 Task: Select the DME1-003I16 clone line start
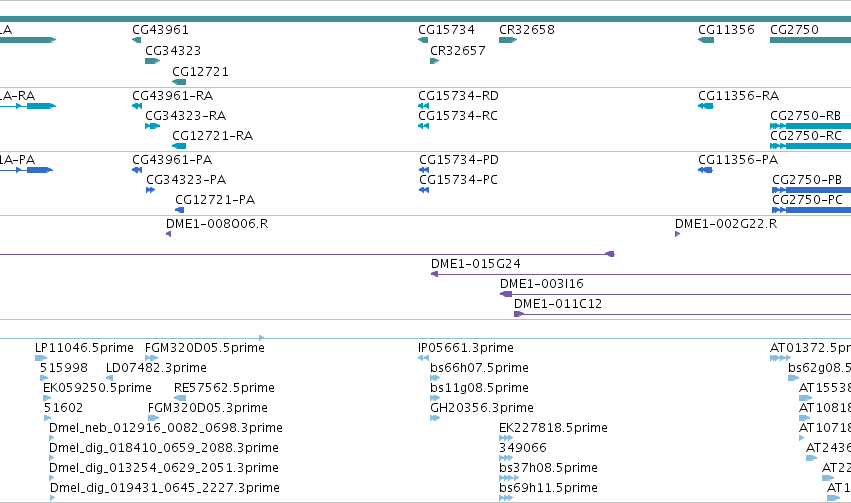pyautogui.click(x=506, y=294)
